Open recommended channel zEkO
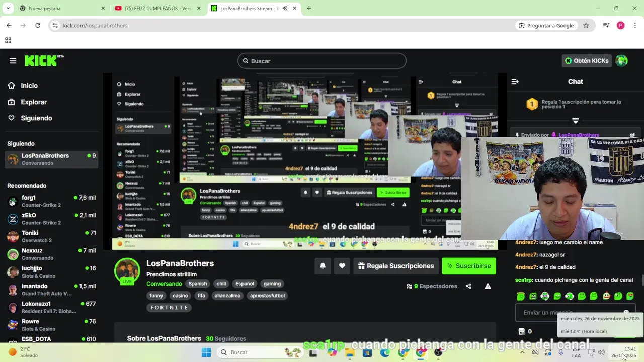This screenshot has height=362, width=644. (x=51, y=219)
